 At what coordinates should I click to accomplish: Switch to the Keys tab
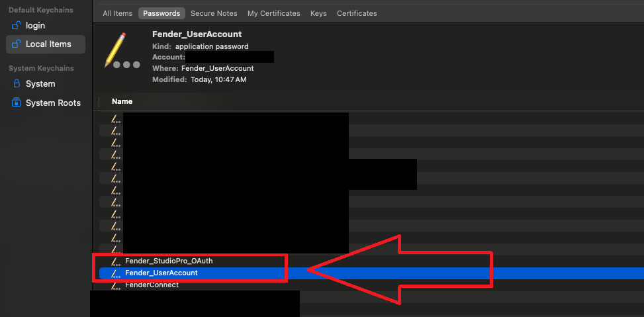[318, 13]
